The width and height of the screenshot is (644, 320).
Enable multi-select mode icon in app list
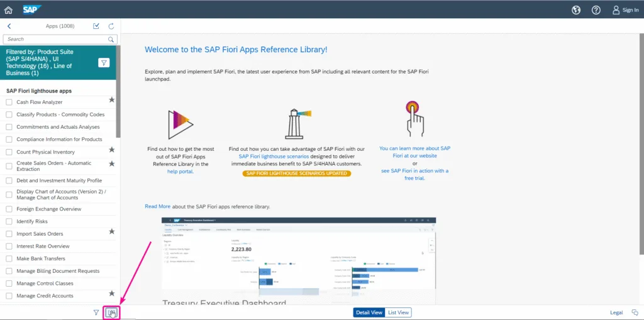pyautogui.click(x=96, y=26)
